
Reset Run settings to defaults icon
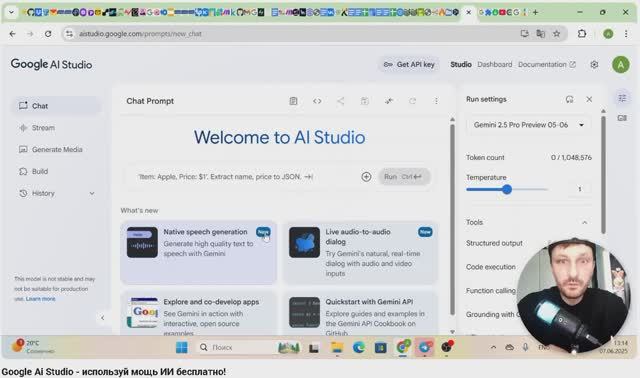coord(569,99)
